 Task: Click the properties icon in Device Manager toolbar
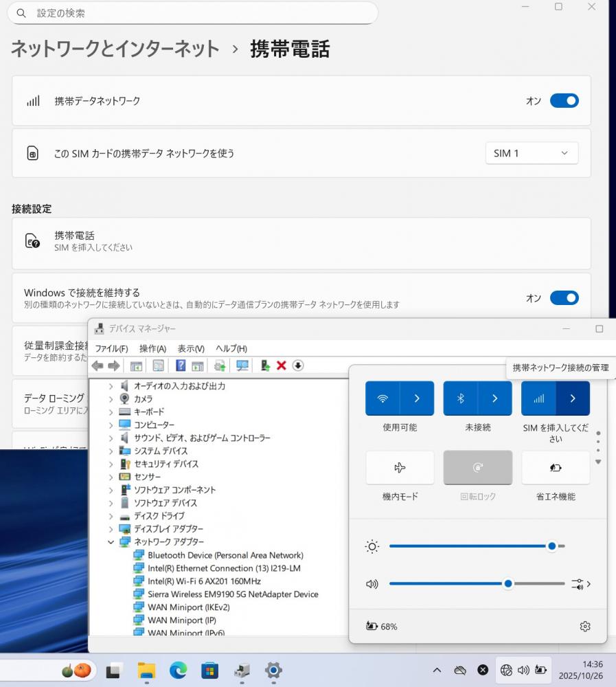[x=159, y=365]
